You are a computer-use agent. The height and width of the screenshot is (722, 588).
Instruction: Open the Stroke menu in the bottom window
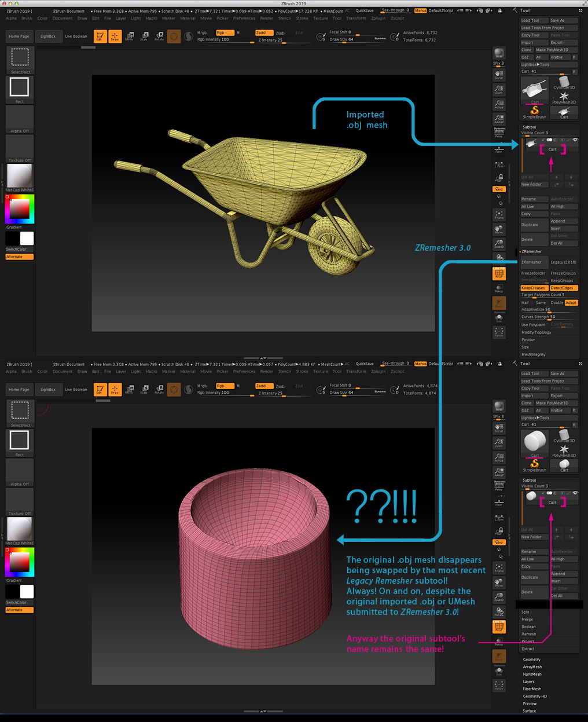(x=302, y=372)
